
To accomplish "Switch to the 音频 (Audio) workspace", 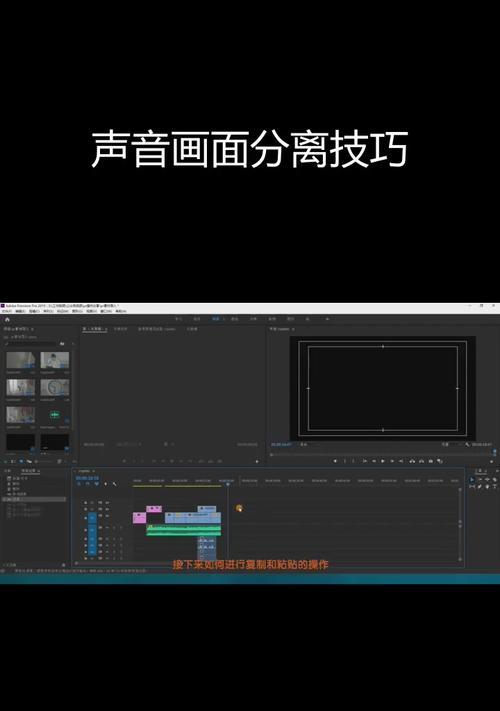I will point(272,319).
